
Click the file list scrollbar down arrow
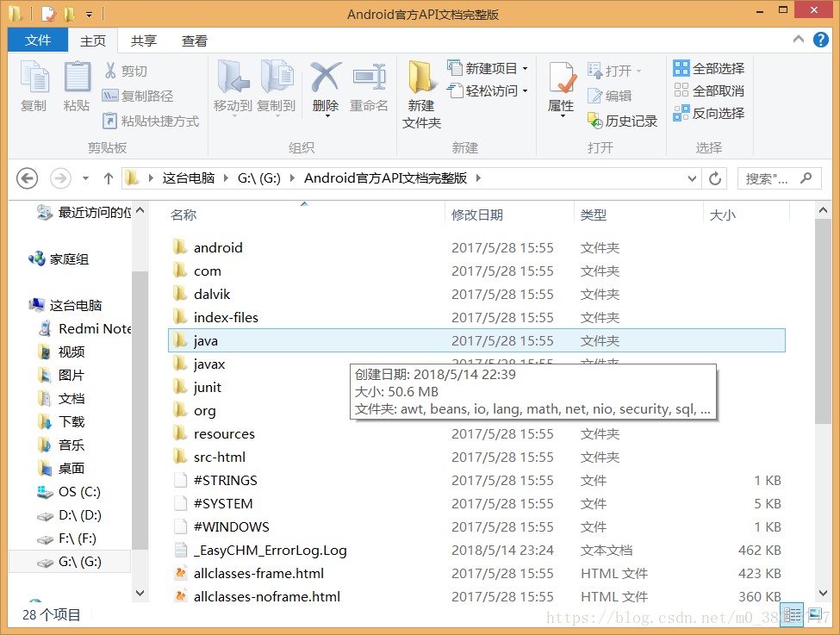pyautogui.click(x=824, y=593)
